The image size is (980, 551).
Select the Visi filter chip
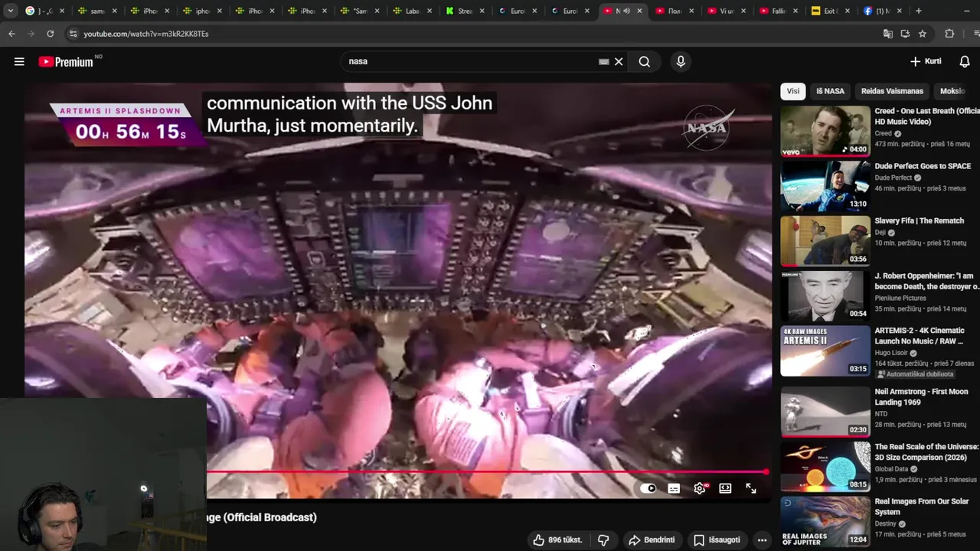(793, 91)
